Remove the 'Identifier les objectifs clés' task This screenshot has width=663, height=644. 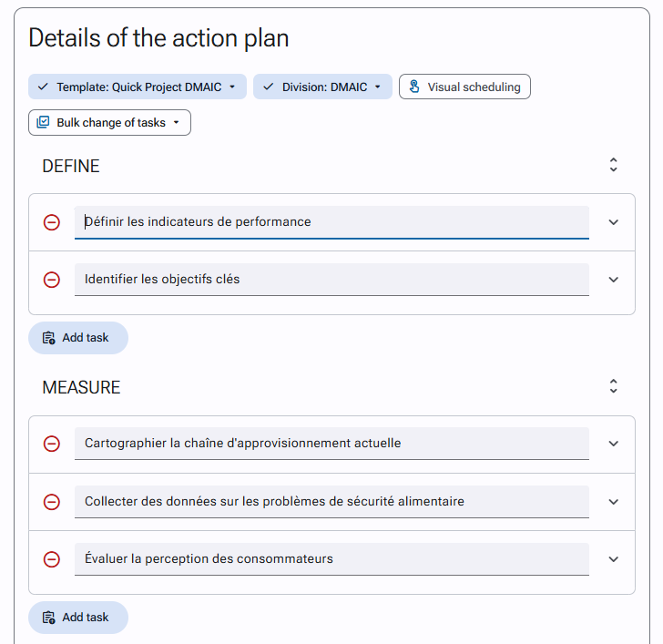pyautogui.click(x=52, y=280)
